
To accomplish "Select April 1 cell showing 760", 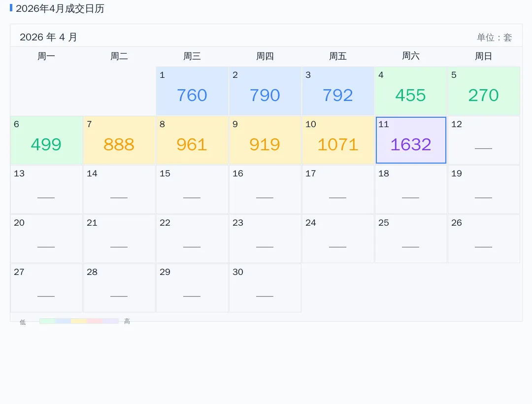I will [x=192, y=91].
